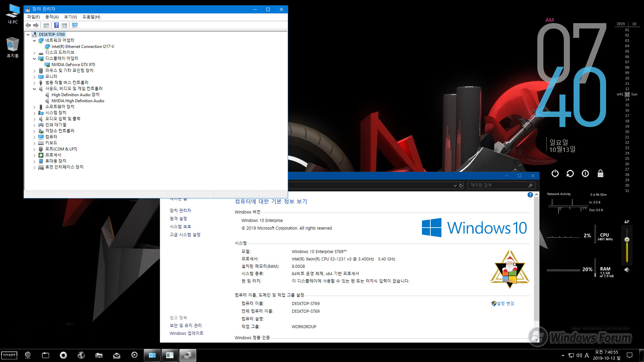The height and width of the screenshot is (362, 644).
Task: Select NVIDIA GeForce GTX 970 device
Action: coord(73,65)
